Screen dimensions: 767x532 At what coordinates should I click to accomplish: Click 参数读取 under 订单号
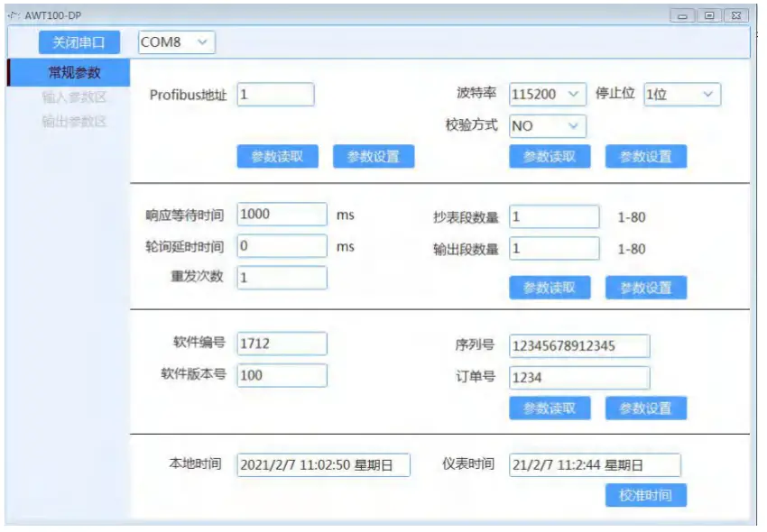click(550, 408)
